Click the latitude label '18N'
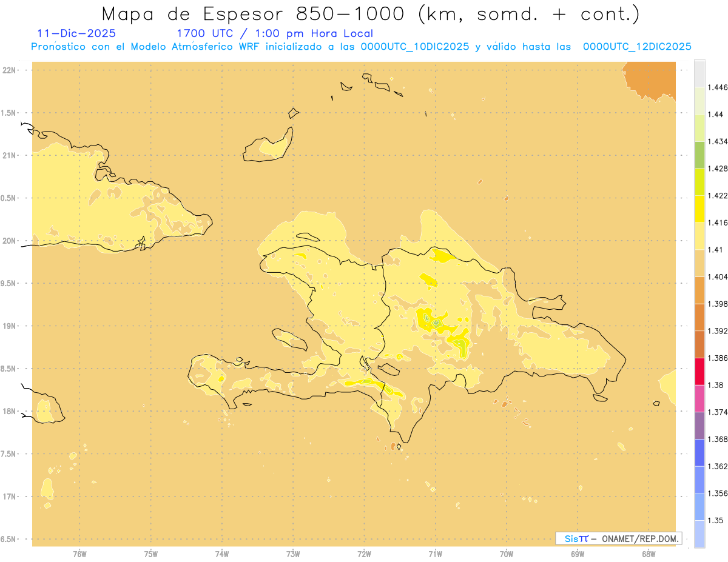Screen dimensions: 728x562 click(9, 411)
